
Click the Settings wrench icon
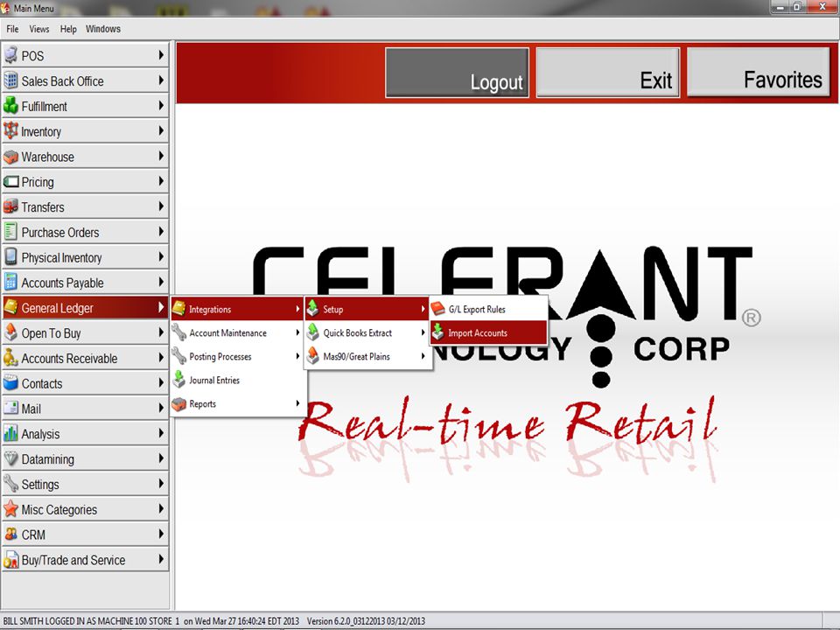point(10,484)
